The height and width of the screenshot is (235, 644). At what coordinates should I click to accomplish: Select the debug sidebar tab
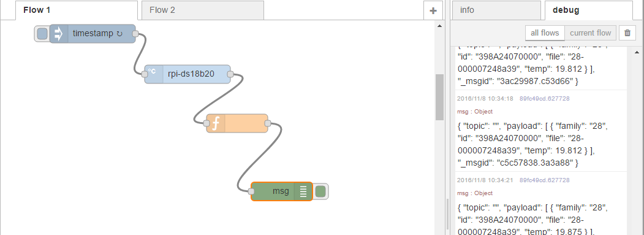589,10
